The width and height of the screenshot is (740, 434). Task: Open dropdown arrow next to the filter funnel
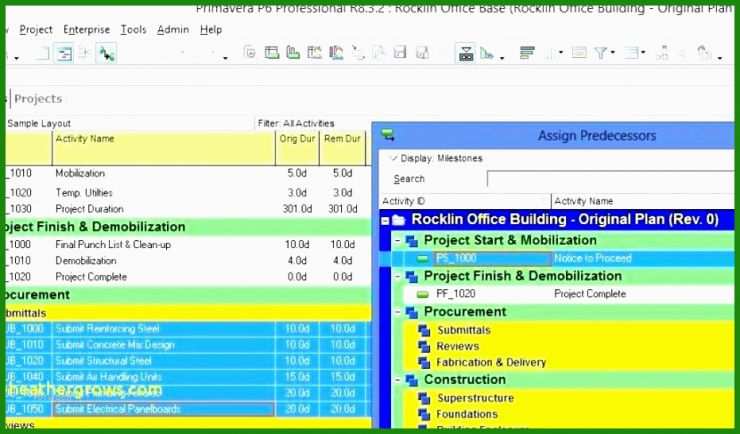[613, 53]
